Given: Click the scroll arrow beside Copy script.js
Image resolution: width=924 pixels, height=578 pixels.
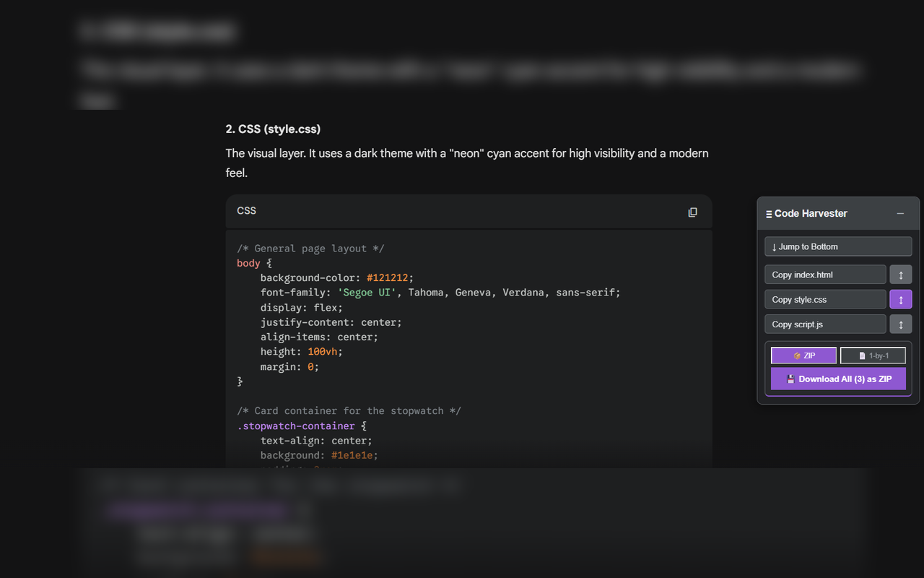Looking at the screenshot, I should (900, 324).
